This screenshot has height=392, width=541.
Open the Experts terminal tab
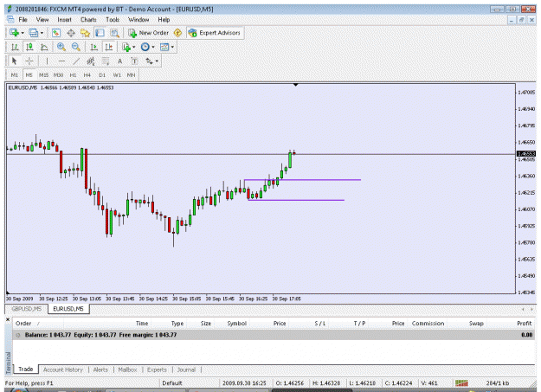coord(157,370)
